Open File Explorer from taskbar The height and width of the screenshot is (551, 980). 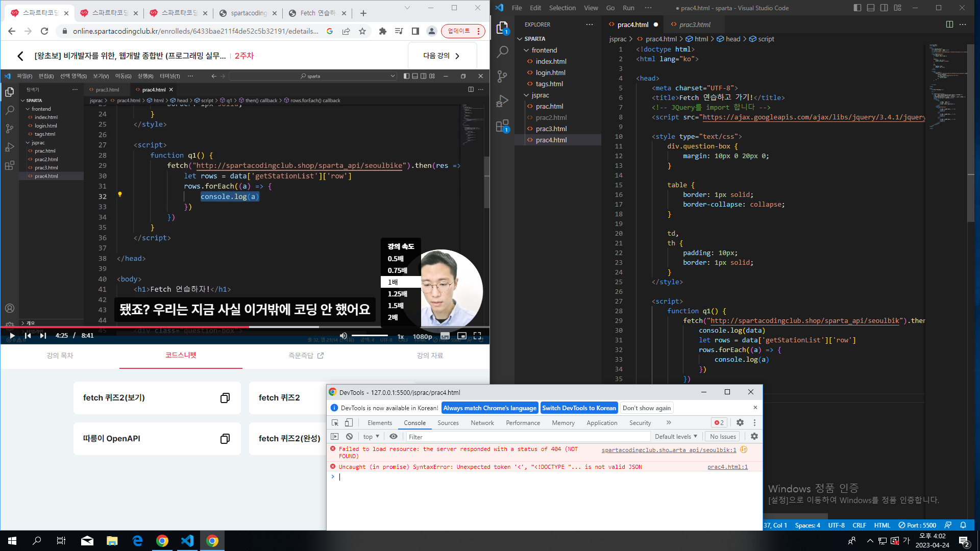tap(112, 541)
